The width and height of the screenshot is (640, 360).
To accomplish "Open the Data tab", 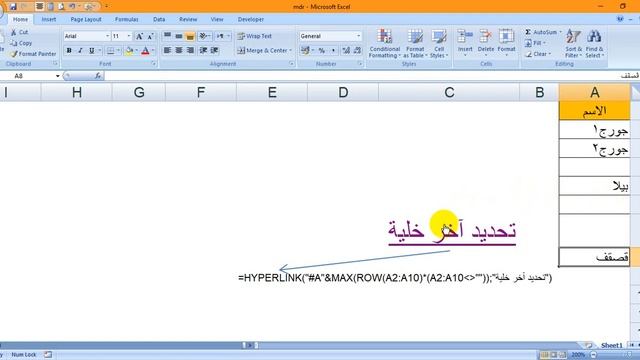I will point(159,19).
